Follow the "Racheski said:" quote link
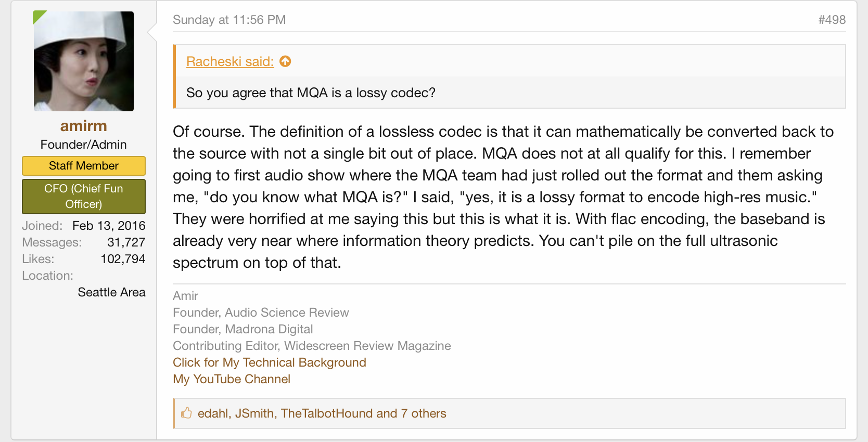 pyautogui.click(x=229, y=61)
